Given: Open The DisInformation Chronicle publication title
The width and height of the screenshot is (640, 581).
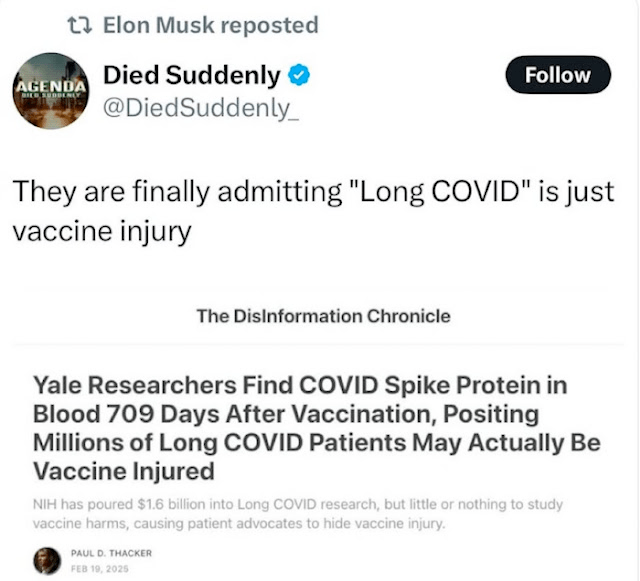Looking at the screenshot, I should [x=323, y=317].
